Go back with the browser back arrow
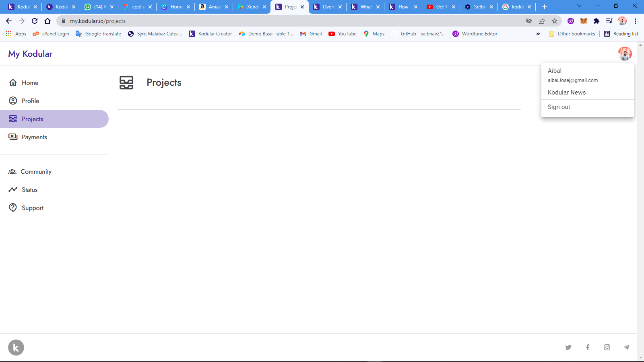This screenshot has width=644, height=362. [x=9, y=21]
